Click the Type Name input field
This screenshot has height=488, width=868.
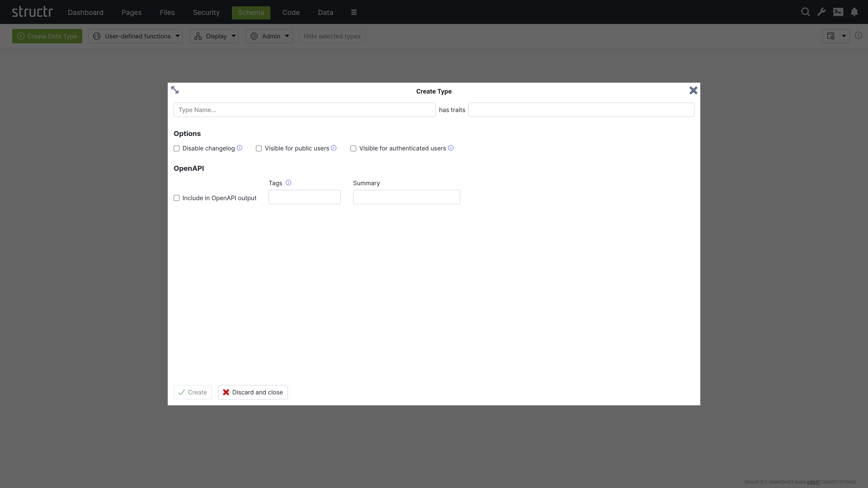(x=304, y=109)
